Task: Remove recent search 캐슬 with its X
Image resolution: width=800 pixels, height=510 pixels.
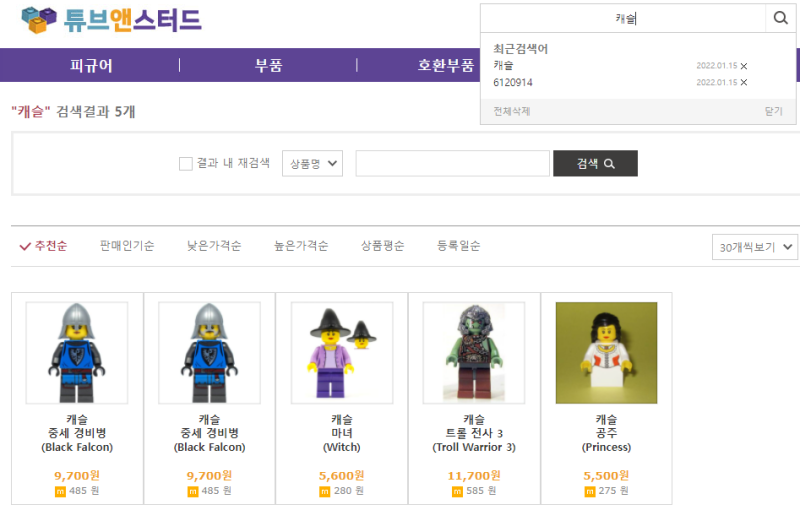Action: 744,66
